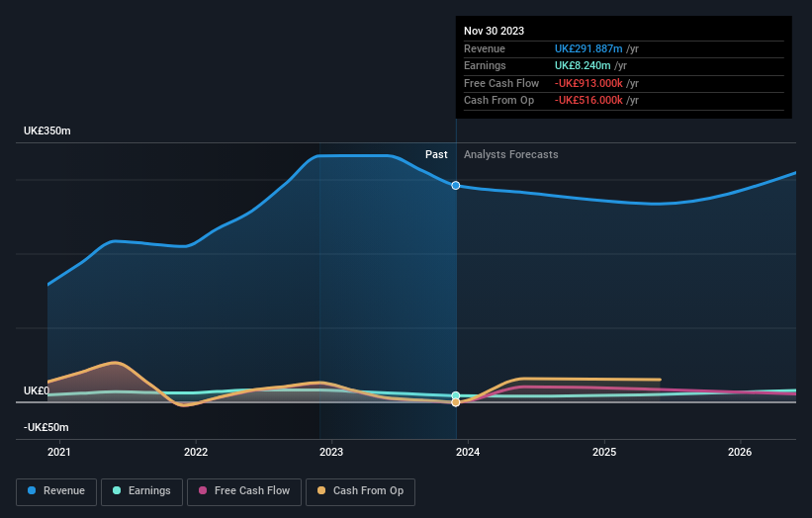Toggle the Earnings legend button
The height and width of the screenshot is (518, 812).
tap(141, 491)
